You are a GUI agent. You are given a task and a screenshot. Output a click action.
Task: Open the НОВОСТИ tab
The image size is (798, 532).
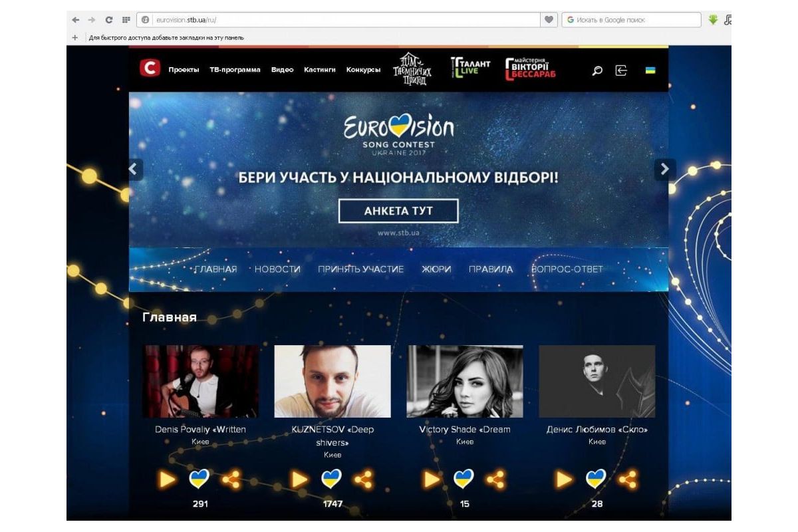click(x=277, y=269)
